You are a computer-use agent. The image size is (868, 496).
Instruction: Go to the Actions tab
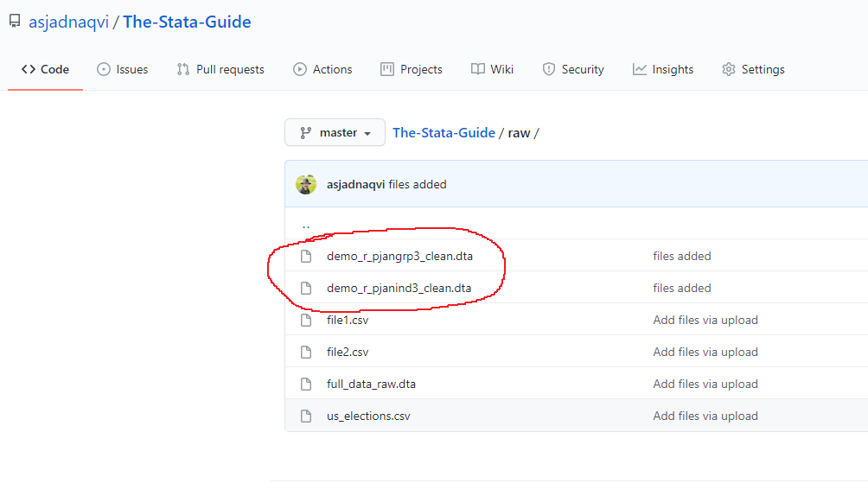322,69
